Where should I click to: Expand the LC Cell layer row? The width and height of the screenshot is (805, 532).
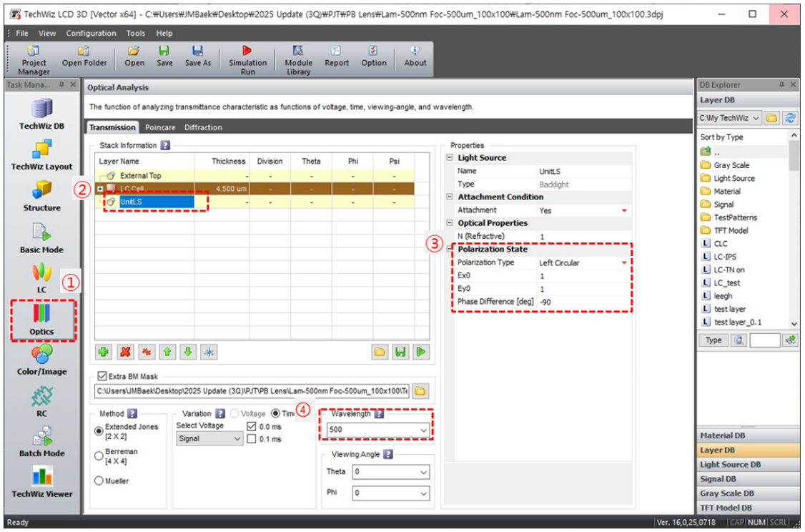tap(101, 188)
